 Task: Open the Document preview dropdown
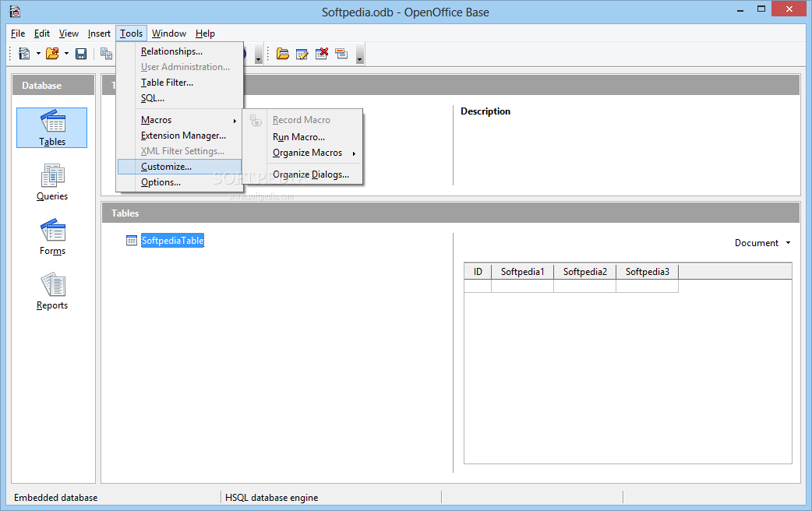click(762, 243)
